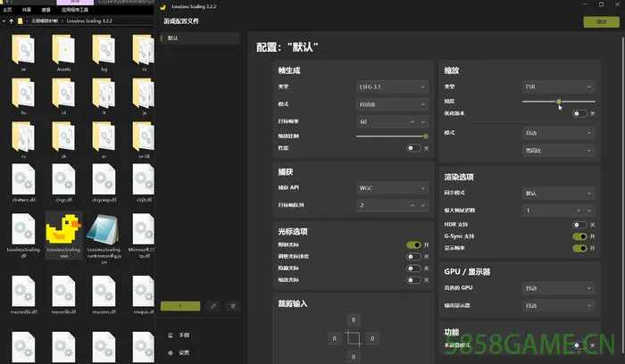Disable G-Sync 支持 switch
The width and height of the screenshot is (625, 364).
579,236
